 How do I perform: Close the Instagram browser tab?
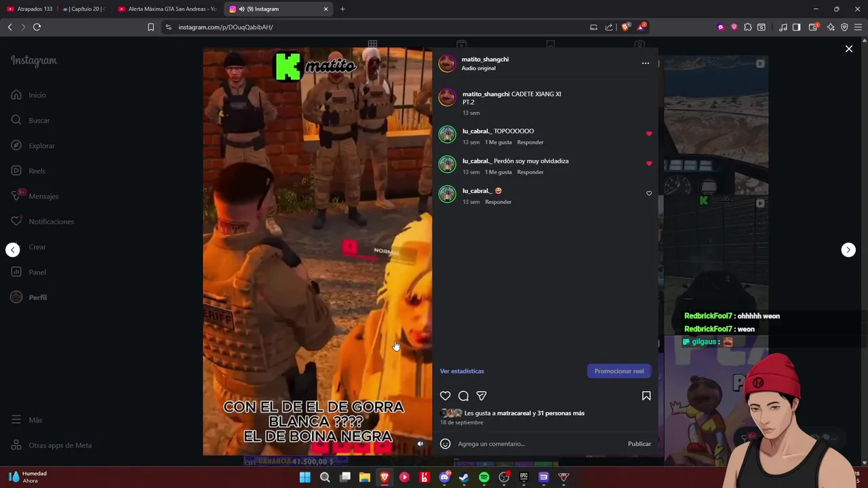(x=325, y=9)
